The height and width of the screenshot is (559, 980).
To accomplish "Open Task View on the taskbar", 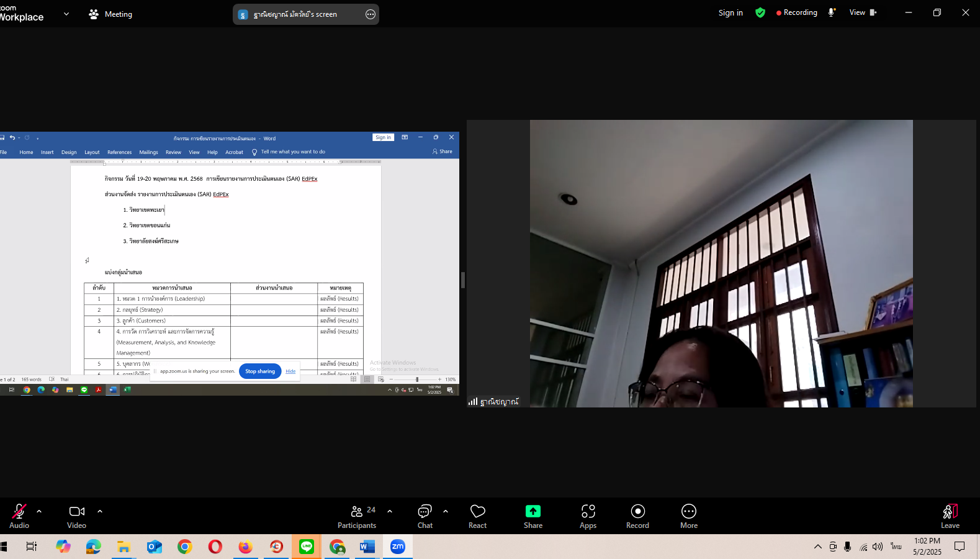I will click(x=31, y=547).
